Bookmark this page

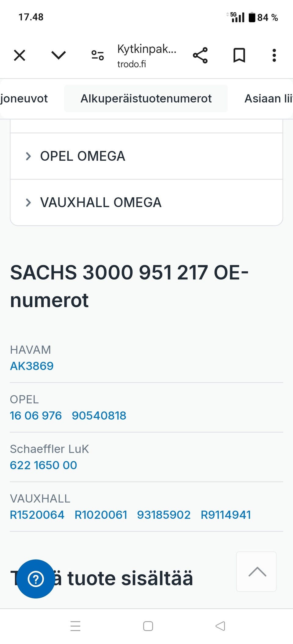239,55
